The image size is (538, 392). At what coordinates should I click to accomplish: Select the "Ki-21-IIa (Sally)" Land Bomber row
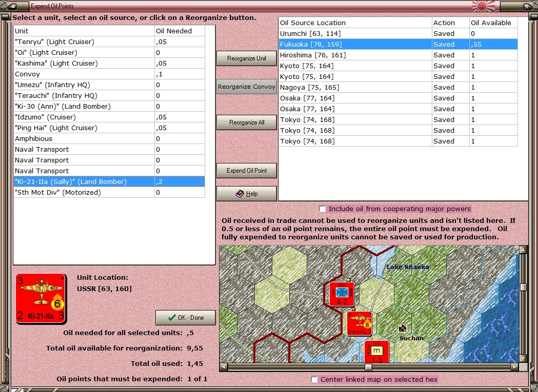click(109, 182)
